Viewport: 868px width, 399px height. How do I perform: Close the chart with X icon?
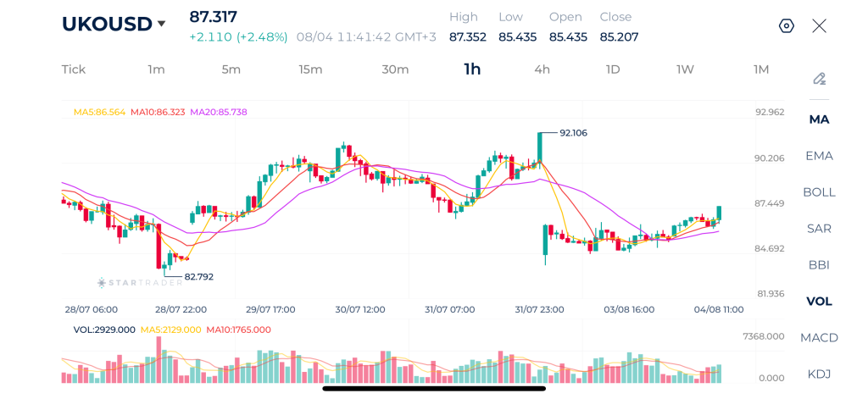[820, 26]
